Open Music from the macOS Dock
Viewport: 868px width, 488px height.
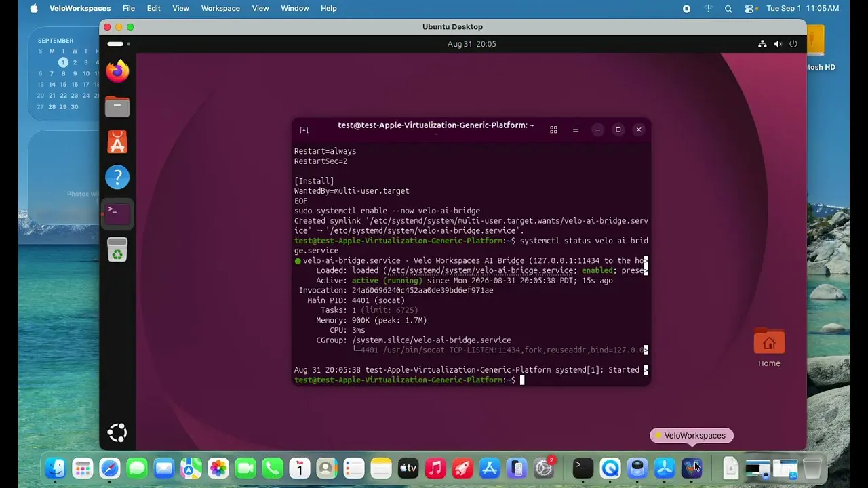point(435,468)
